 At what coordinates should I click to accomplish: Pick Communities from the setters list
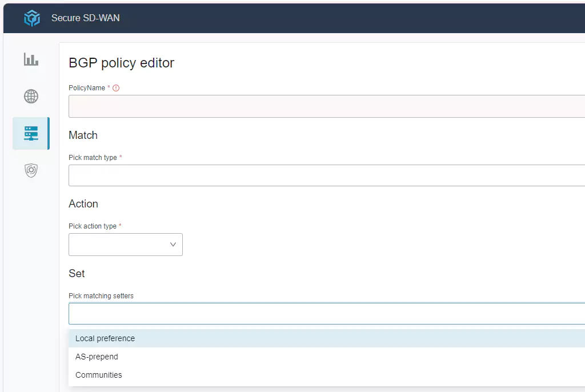point(99,375)
